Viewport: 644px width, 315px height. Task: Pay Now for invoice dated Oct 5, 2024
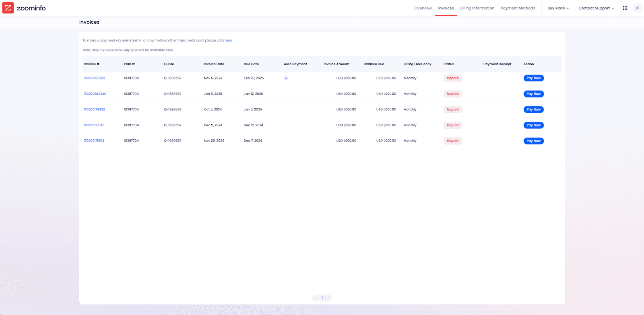click(x=534, y=110)
